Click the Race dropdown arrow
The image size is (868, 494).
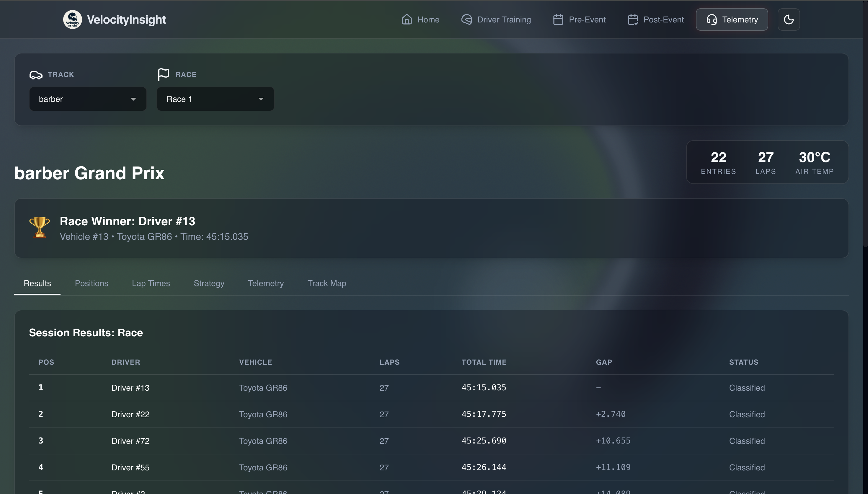pyautogui.click(x=261, y=99)
